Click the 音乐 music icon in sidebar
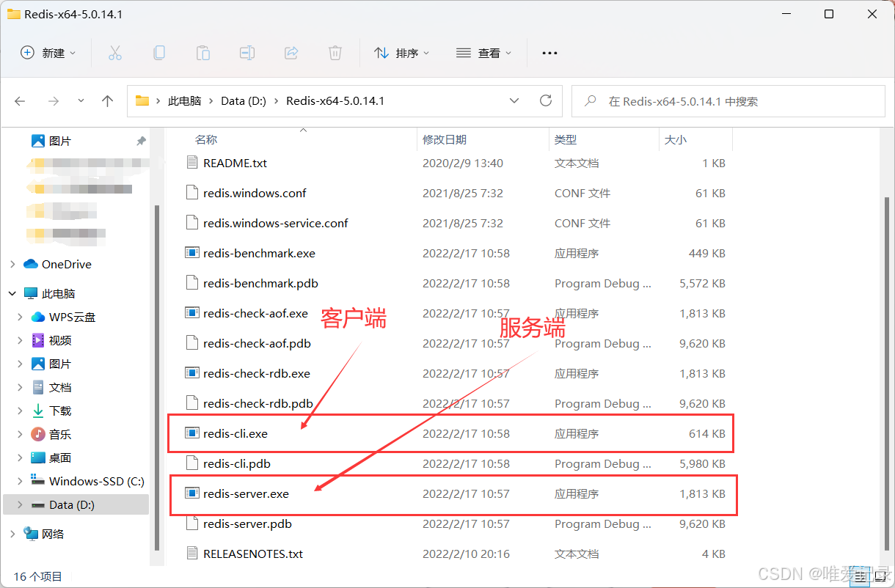This screenshot has height=588, width=895. click(x=38, y=434)
